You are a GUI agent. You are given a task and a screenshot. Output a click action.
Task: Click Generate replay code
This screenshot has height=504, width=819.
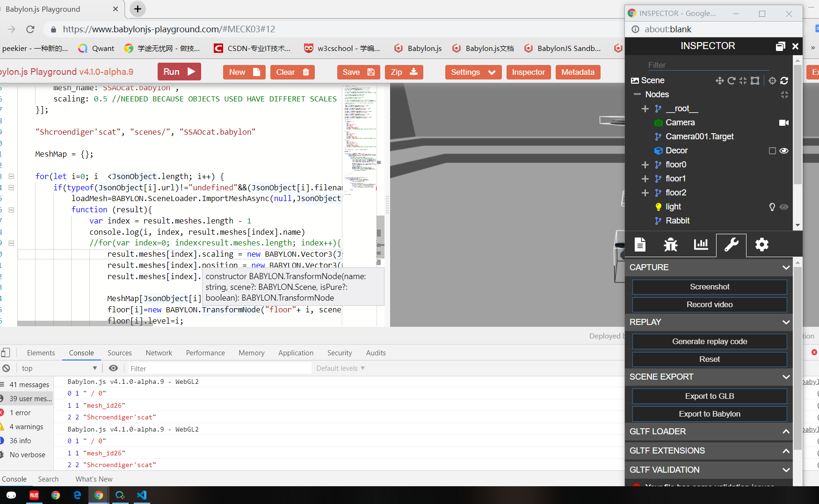(710, 342)
